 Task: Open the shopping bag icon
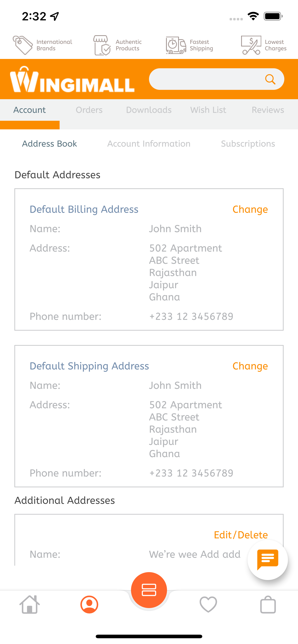[268, 604]
